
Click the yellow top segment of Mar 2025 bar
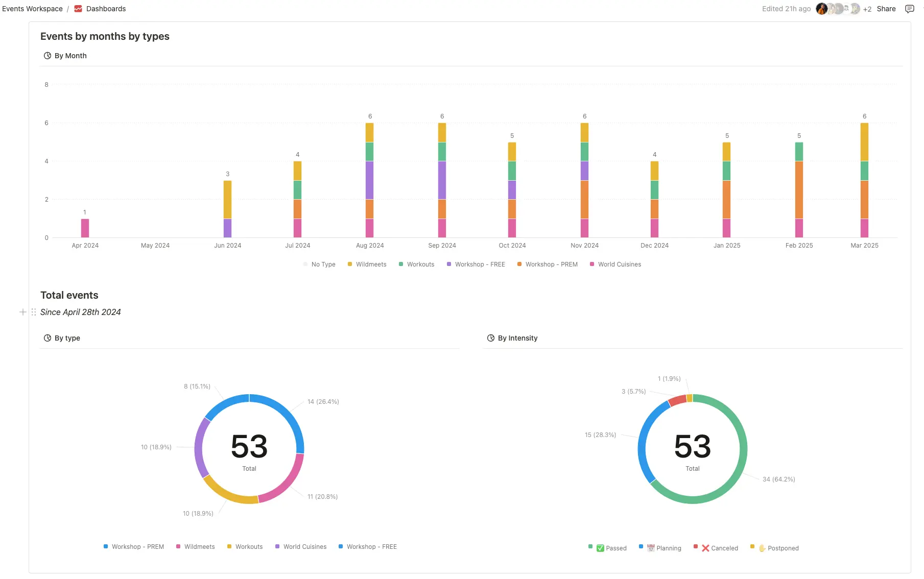click(864, 142)
